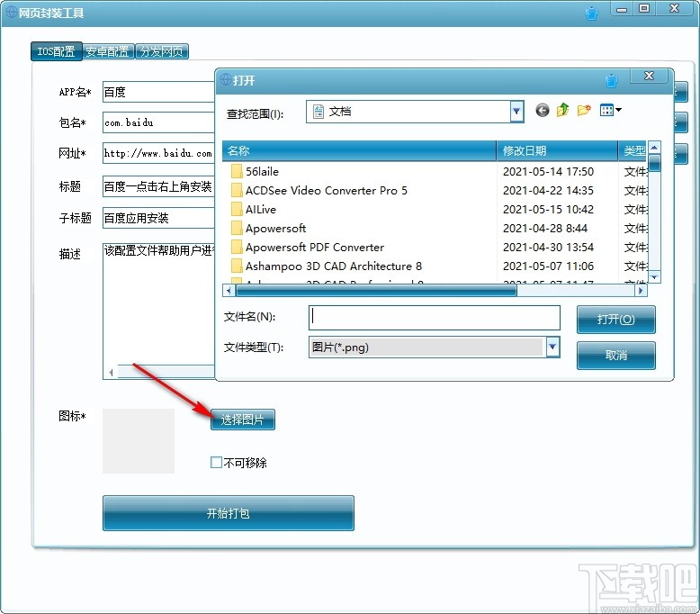Switch to the IOS配置 tab
This screenshot has height=614, width=700.
coord(56,51)
